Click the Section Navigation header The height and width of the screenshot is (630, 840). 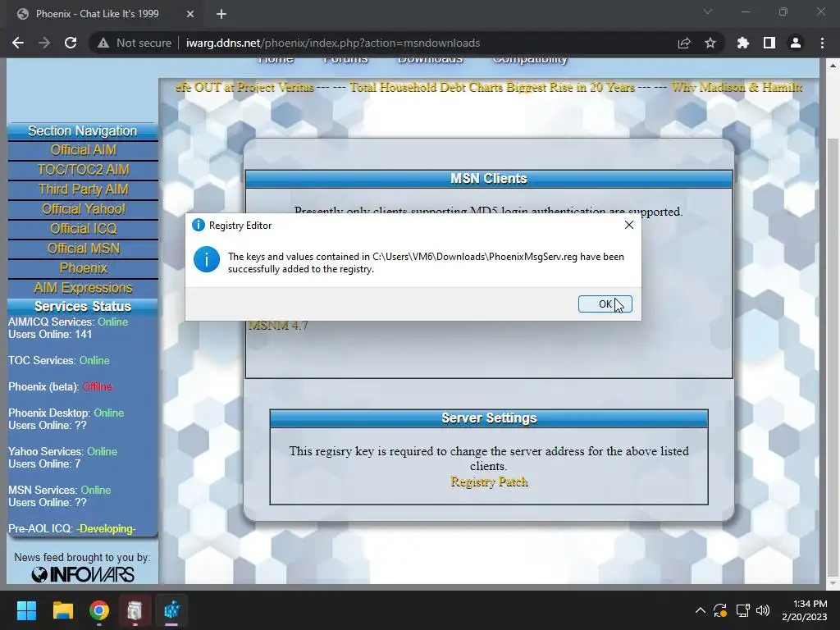click(83, 131)
